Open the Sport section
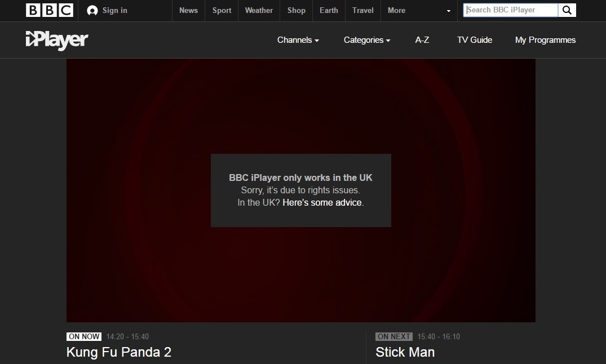Viewport: 606px width, 364px height. [x=222, y=11]
